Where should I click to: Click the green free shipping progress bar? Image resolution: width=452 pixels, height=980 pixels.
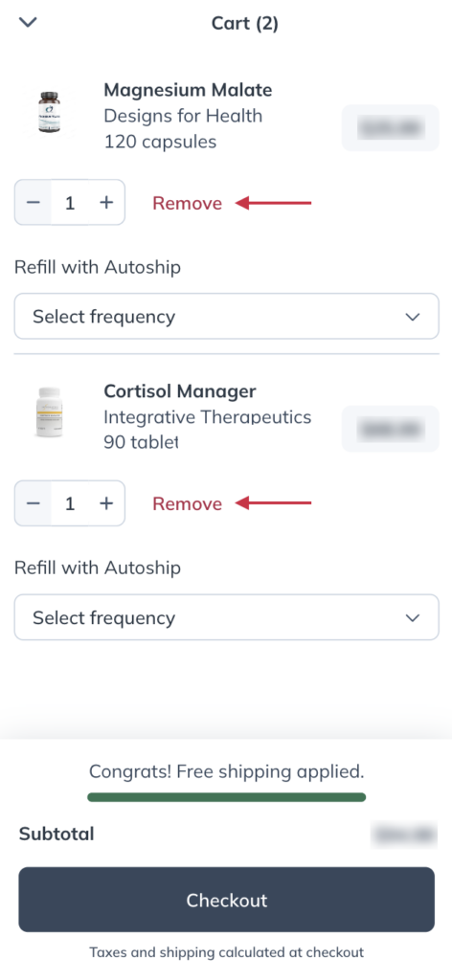[x=226, y=797]
